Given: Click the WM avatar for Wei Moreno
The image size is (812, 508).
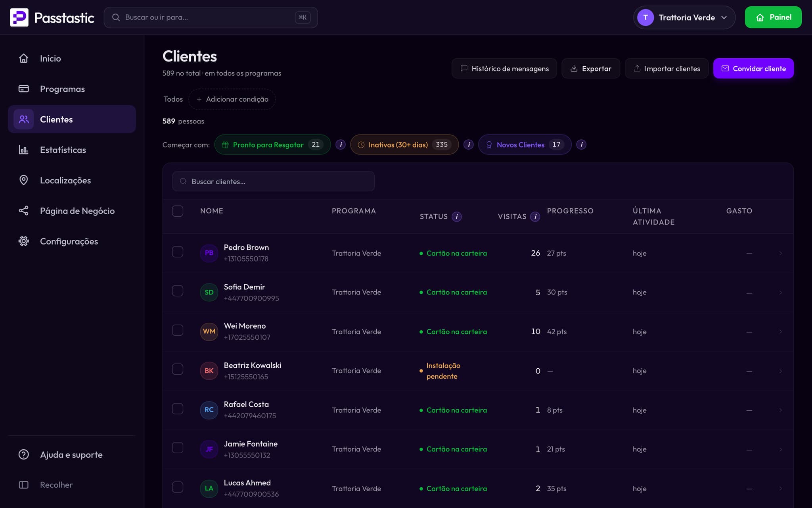Looking at the screenshot, I should coord(209,332).
